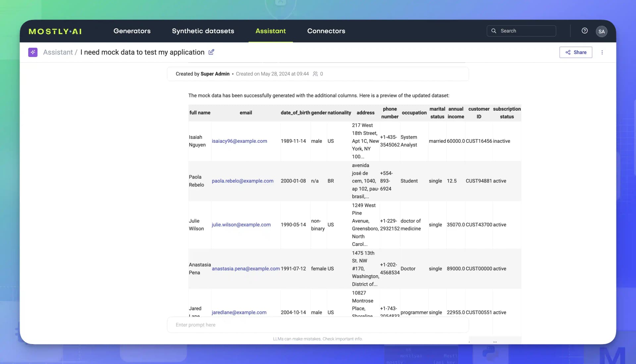The image size is (636, 364).
Task: Click jaredlane@example.com email link
Action: click(x=239, y=312)
